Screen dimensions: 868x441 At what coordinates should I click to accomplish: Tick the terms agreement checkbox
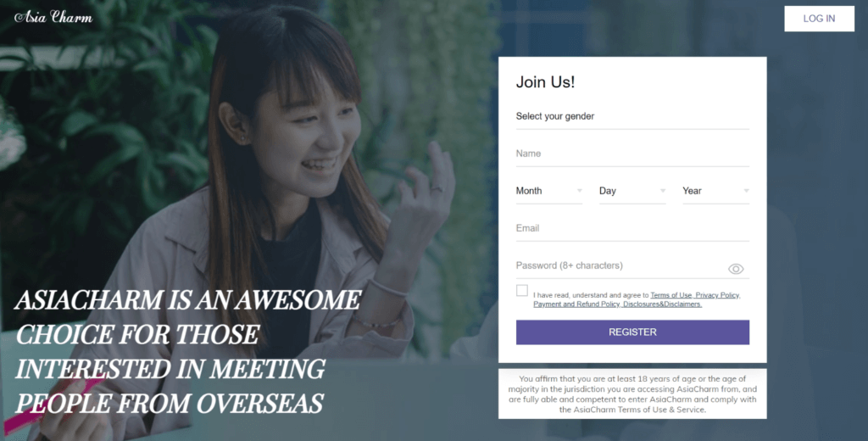coord(522,290)
